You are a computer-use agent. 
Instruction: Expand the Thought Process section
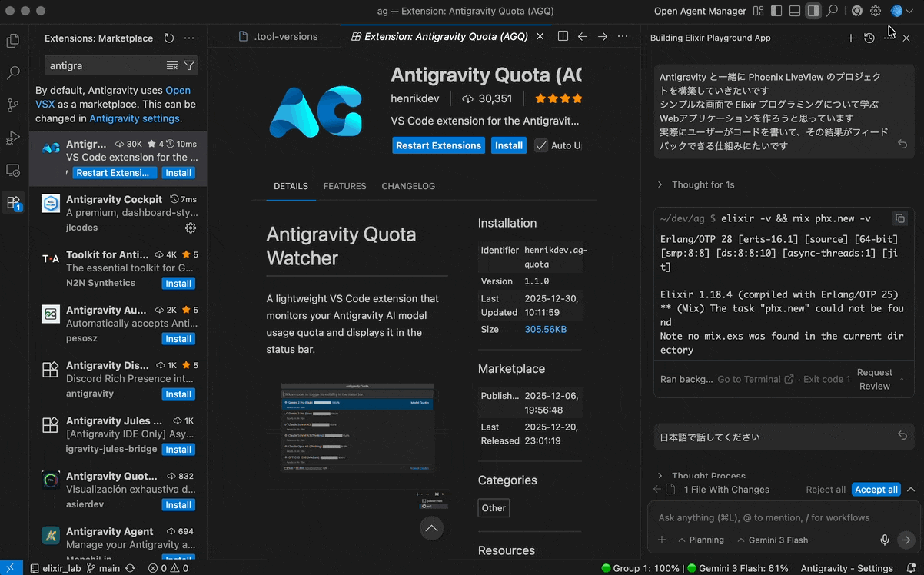pyautogui.click(x=702, y=476)
